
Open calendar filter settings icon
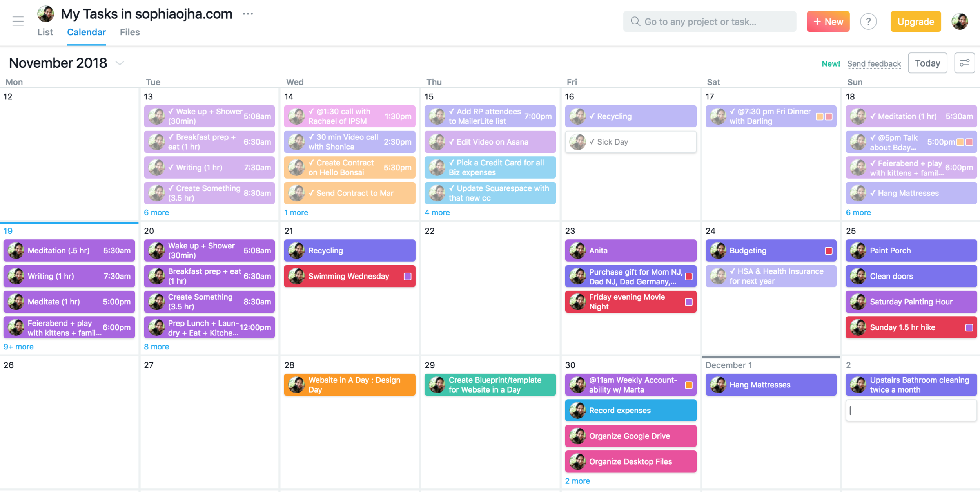[x=965, y=63]
